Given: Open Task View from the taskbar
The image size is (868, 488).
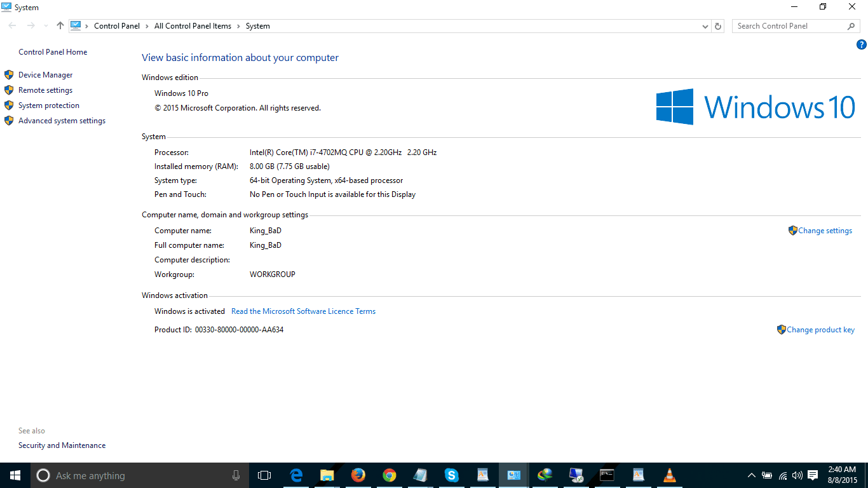Looking at the screenshot, I should tap(264, 475).
